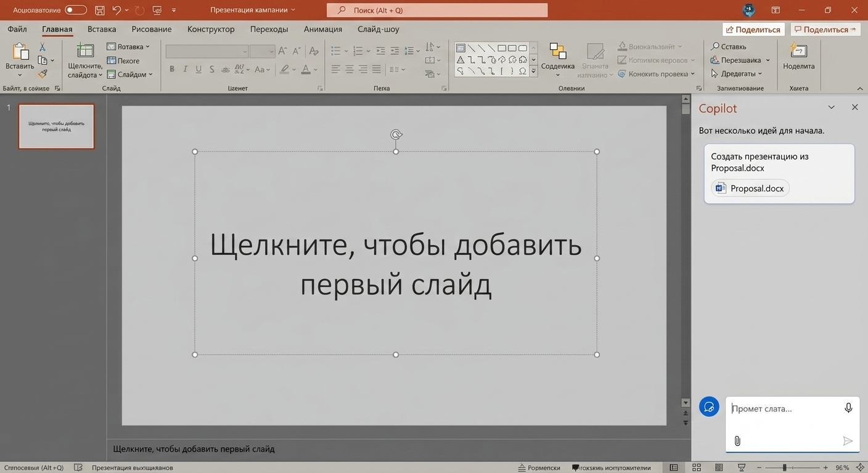This screenshot has height=473, width=868.
Task: Click the white Поделиться share button
Action: [x=753, y=30]
